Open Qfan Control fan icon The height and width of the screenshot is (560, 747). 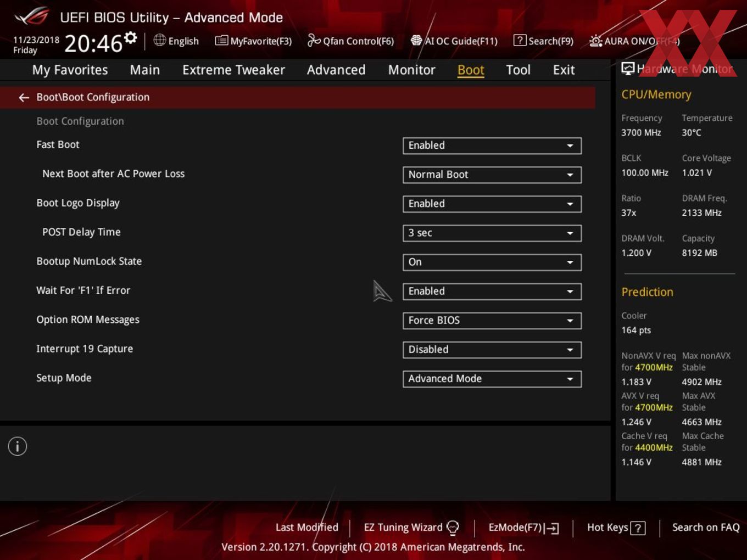click(314, 40)
